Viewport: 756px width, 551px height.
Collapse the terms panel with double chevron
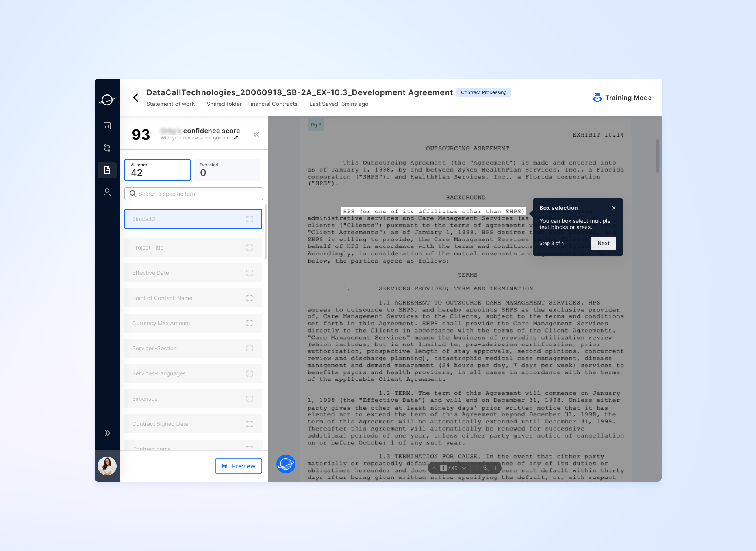point(256,135)
